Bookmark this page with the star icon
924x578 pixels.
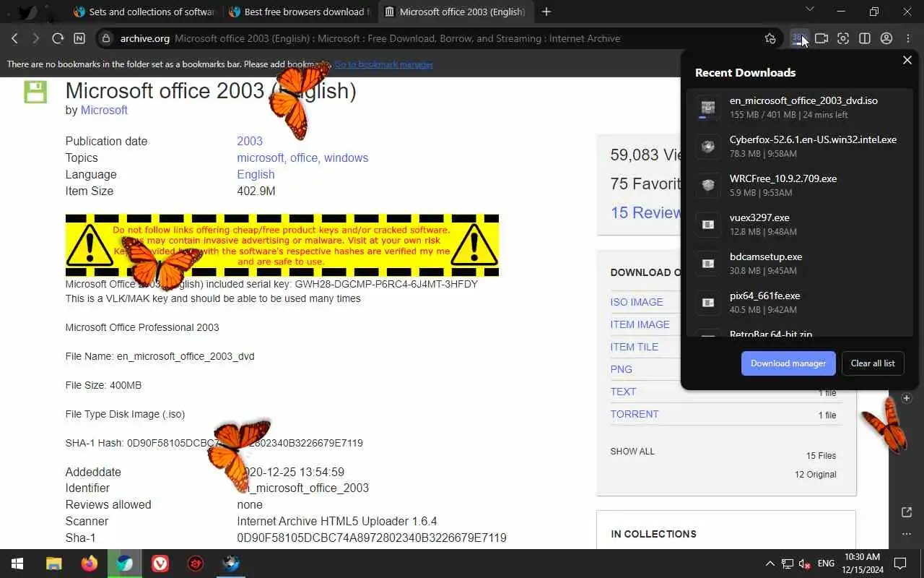pyautogui.click(x=770, y=38)
